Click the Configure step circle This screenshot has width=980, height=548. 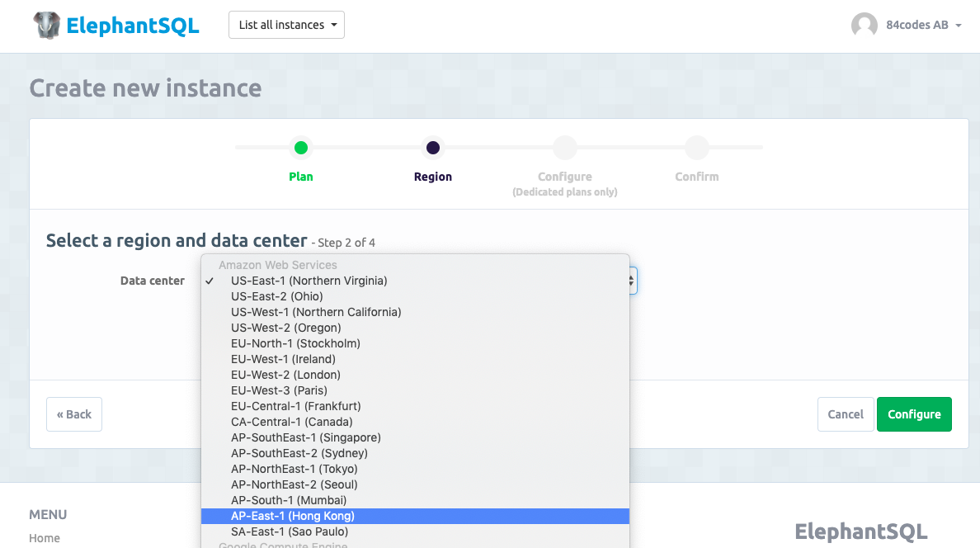point(565,149)
